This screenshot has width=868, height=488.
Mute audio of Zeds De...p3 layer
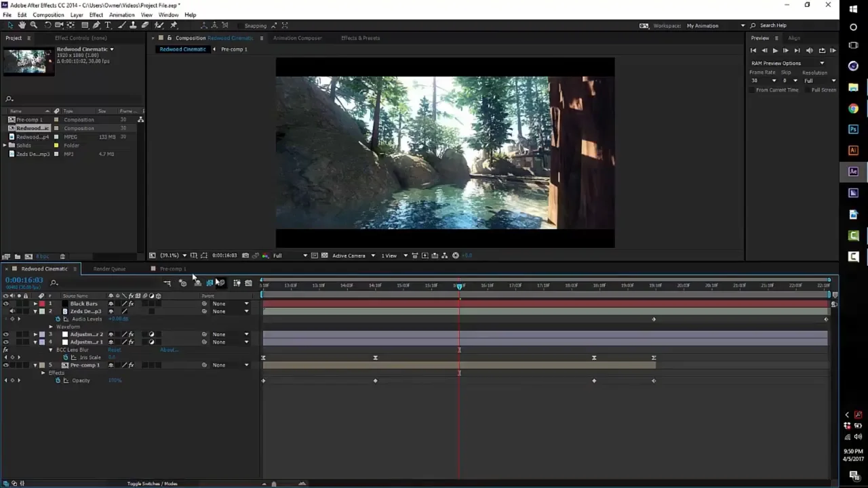pos(12,311)
